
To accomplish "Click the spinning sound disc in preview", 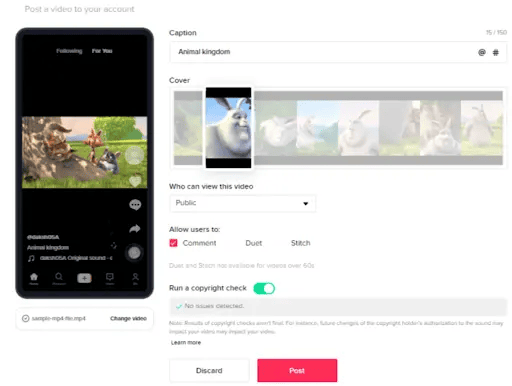I will point(134,253).
